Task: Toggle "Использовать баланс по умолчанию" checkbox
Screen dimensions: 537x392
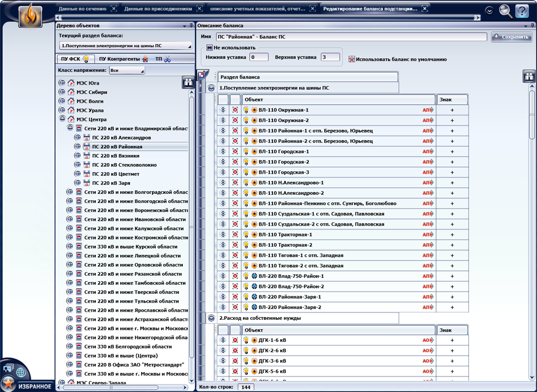Action: point(352,59)
